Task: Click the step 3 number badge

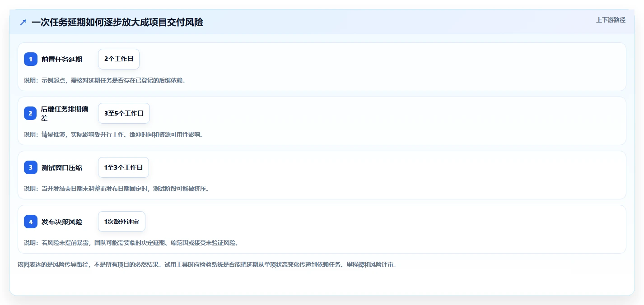Action: point(31,167)
